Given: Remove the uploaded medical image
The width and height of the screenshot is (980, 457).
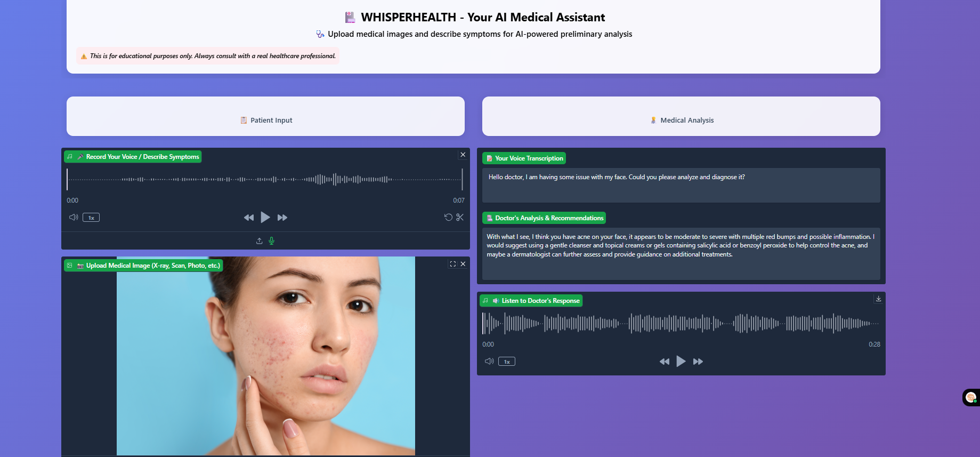Looking at the screenshot, I should coord(463,264).
